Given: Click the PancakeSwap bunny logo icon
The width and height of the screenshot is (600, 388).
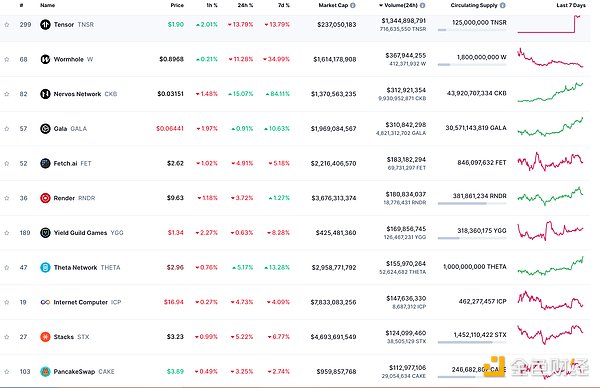Looking at the screenshot, I should [x=45, y=372].
